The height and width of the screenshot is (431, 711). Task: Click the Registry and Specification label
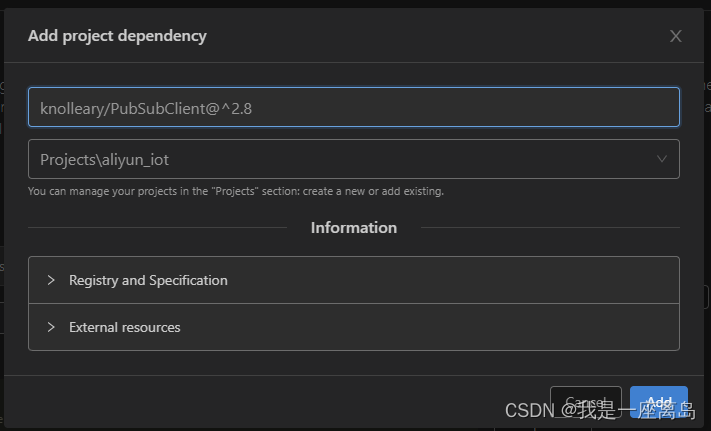point(148,280)
